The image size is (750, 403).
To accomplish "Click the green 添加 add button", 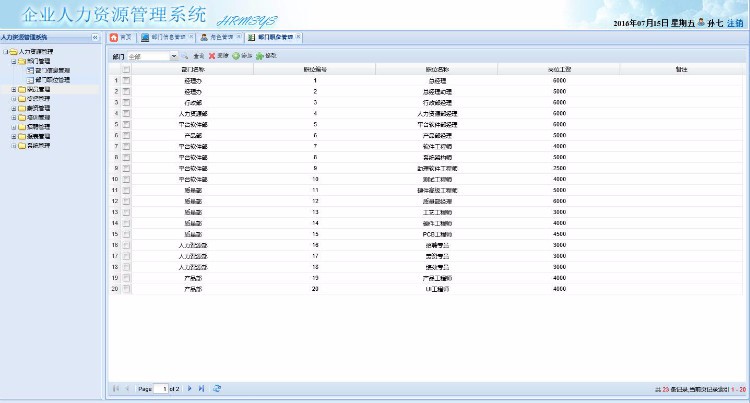I will [242, 56].
